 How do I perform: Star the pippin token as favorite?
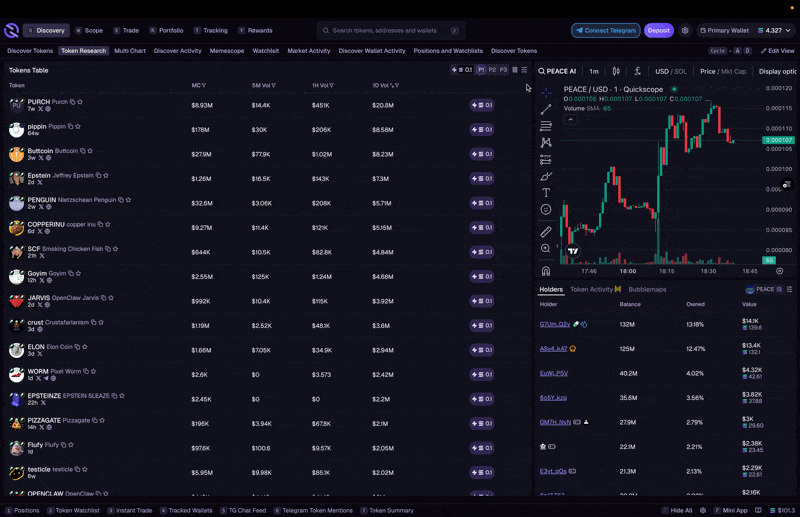[x=78, y=127]
